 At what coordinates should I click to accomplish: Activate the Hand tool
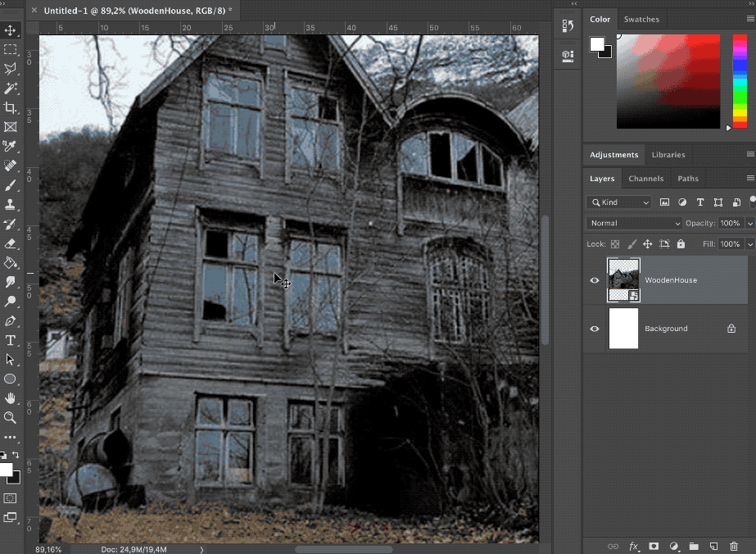11,398
